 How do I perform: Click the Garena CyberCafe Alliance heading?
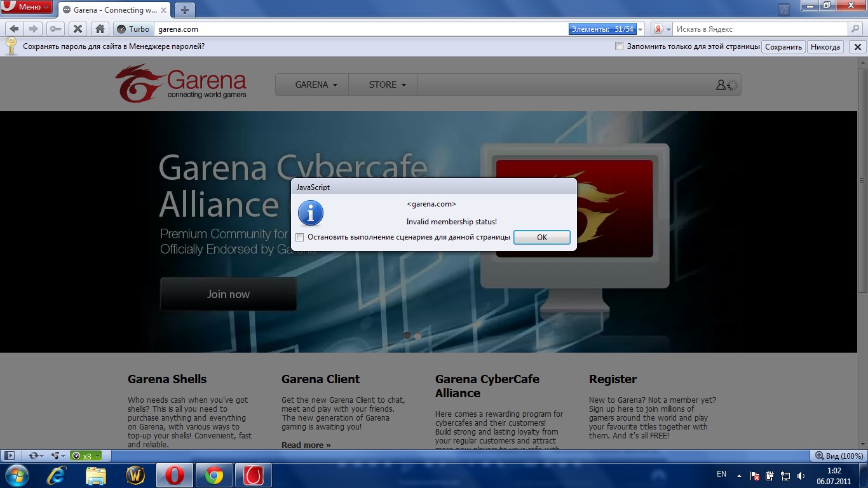(487, 386)
